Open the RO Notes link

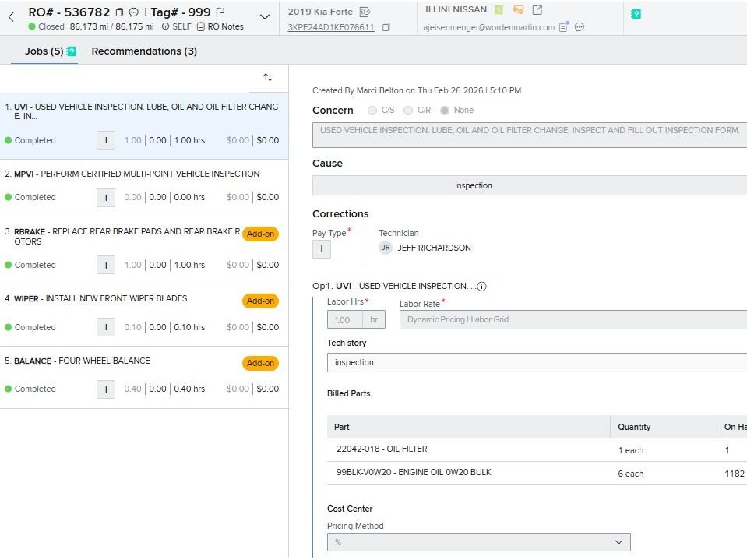(220, 26)
